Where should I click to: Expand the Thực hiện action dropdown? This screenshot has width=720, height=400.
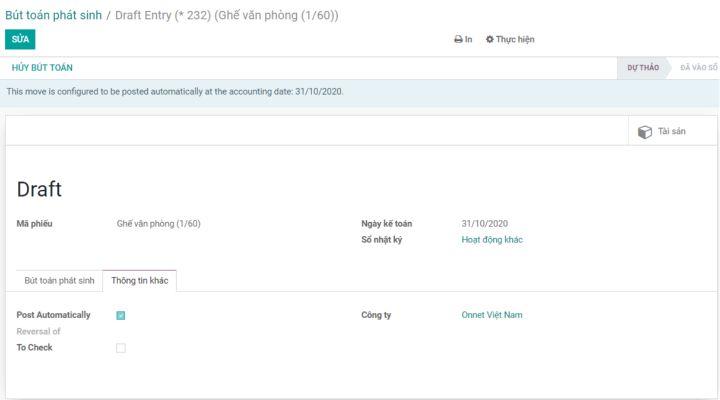510,39
